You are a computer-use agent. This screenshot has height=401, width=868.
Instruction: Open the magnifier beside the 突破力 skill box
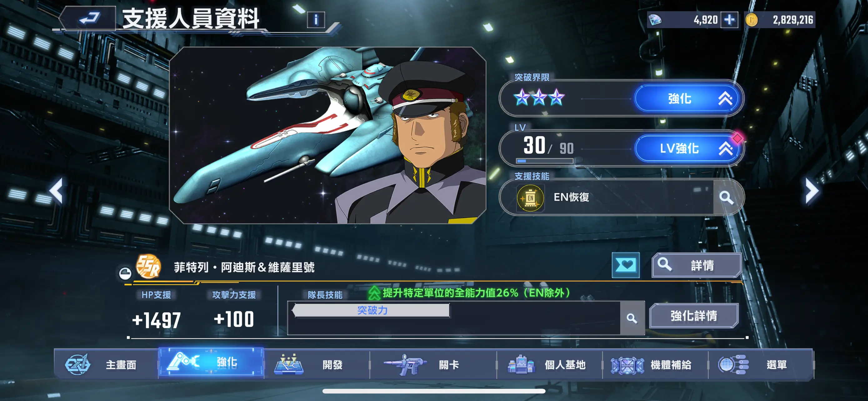(632, 318)
